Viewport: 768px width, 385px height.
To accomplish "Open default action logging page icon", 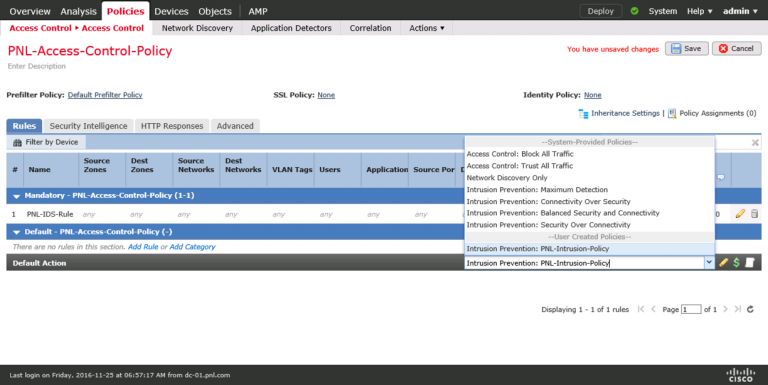I will 749,263.
